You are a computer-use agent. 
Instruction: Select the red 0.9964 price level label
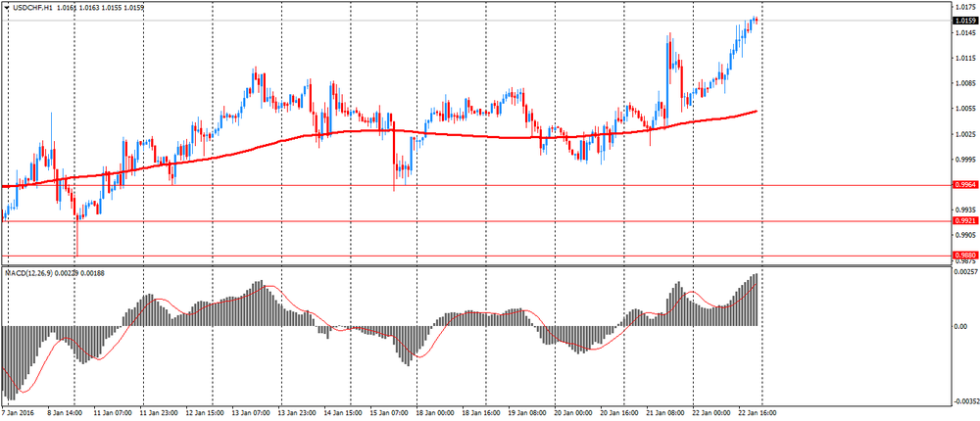click(x=963, y=184)
